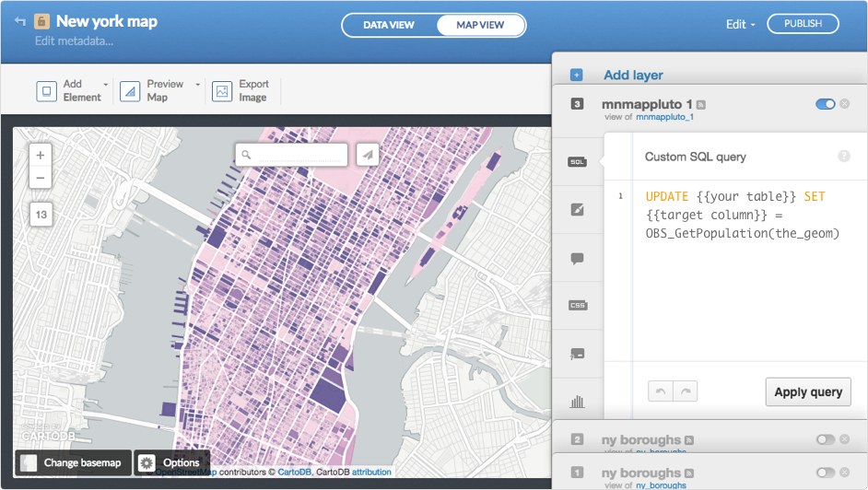Image resolution: width=868 pixels, height=490 pixels.
Task: Open the ny_boroughs table link in layer 1
Action: click(x=661, y=485)
